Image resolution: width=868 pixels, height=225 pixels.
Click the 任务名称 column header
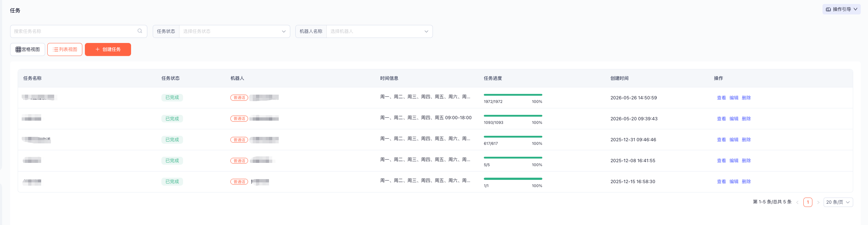32,78
